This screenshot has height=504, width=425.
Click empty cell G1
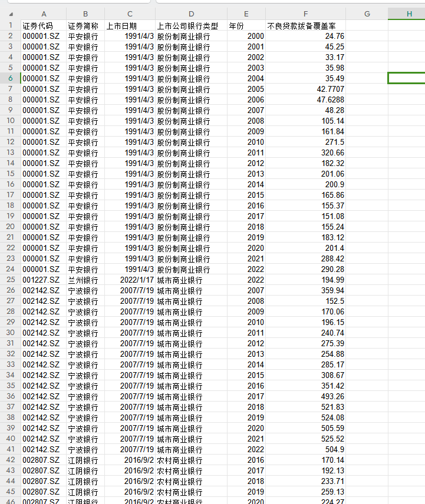click(367, 25)
